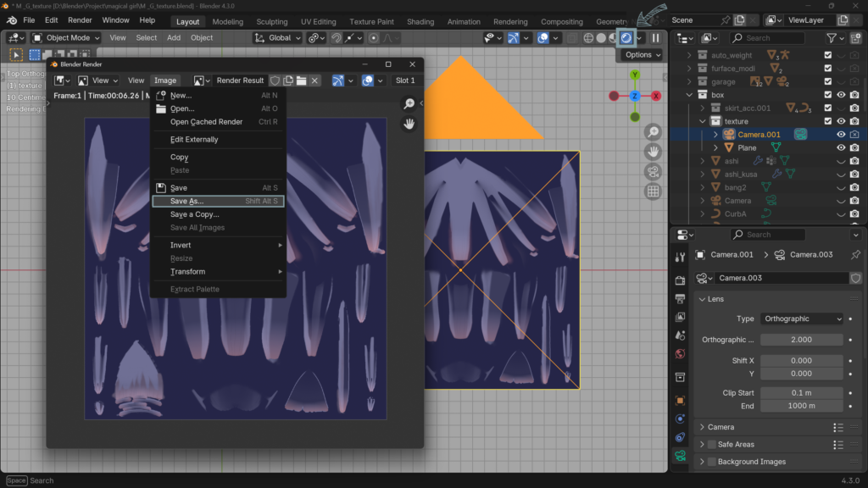Enable the Safe Areas checkbox

click(x=712, y=445)
